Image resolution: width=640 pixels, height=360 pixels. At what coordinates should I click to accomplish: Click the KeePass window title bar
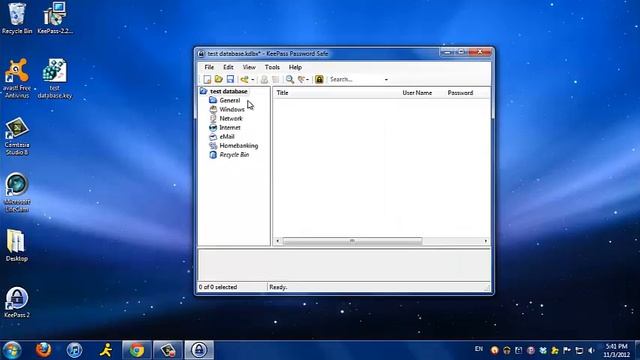pyautogui.click(x=318, y=53)
